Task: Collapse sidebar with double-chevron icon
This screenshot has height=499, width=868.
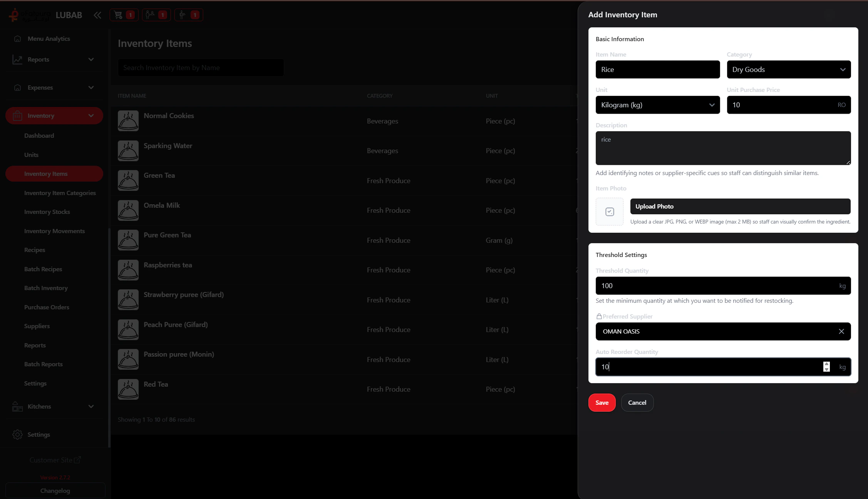Action: click(x=97, y=15)
